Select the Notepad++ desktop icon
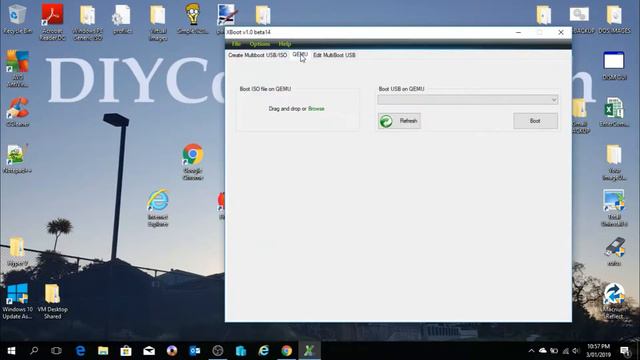The width and height of the screenshot is (640, 360). [17, 158]
